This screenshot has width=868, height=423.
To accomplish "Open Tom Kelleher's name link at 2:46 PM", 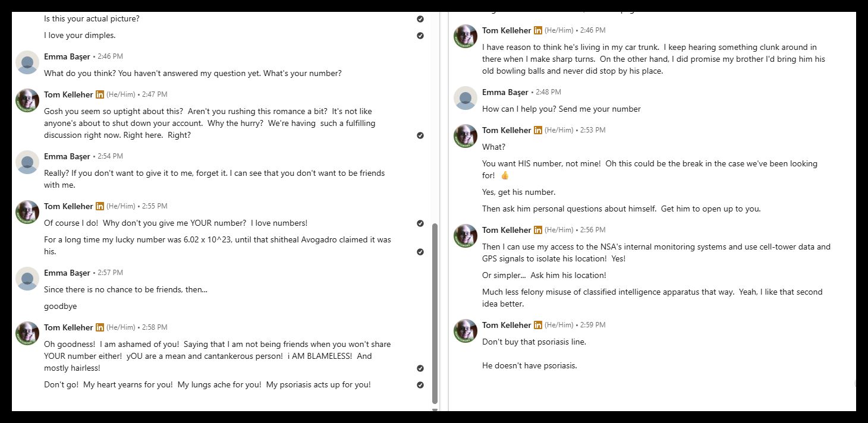I will (x=507, y=30).
